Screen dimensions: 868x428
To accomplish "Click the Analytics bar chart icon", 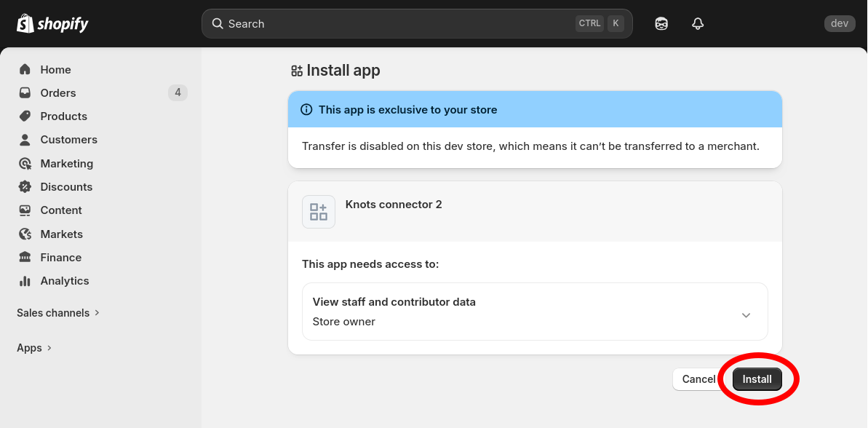I will 25,281.
